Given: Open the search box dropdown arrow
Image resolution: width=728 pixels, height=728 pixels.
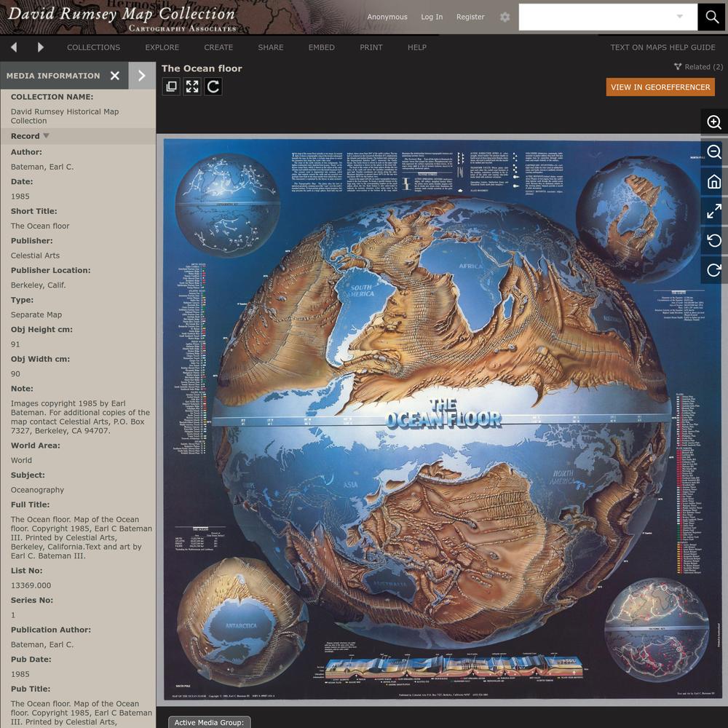Looking at the screenshot, I should [x=680, y=17].
